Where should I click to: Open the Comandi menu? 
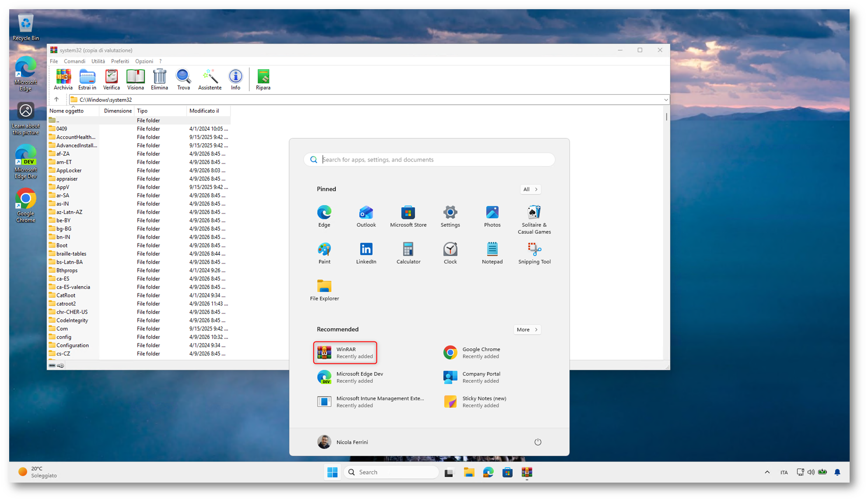74,61
